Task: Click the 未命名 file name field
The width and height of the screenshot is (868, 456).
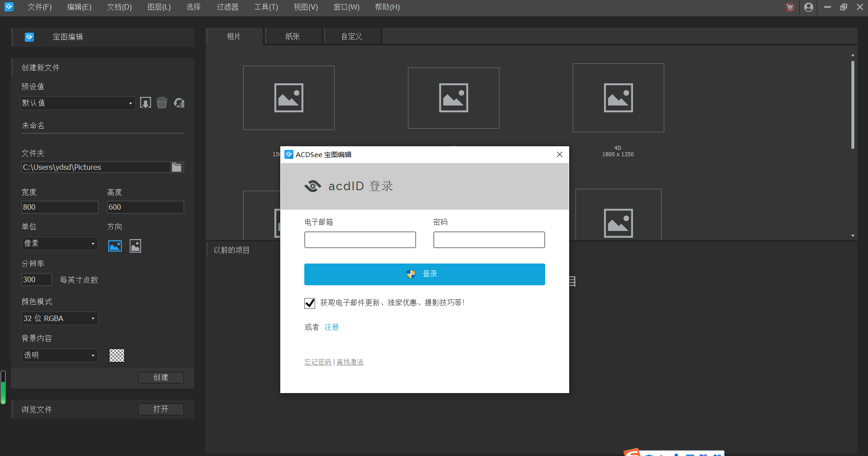Action: (x=103, y=126)
